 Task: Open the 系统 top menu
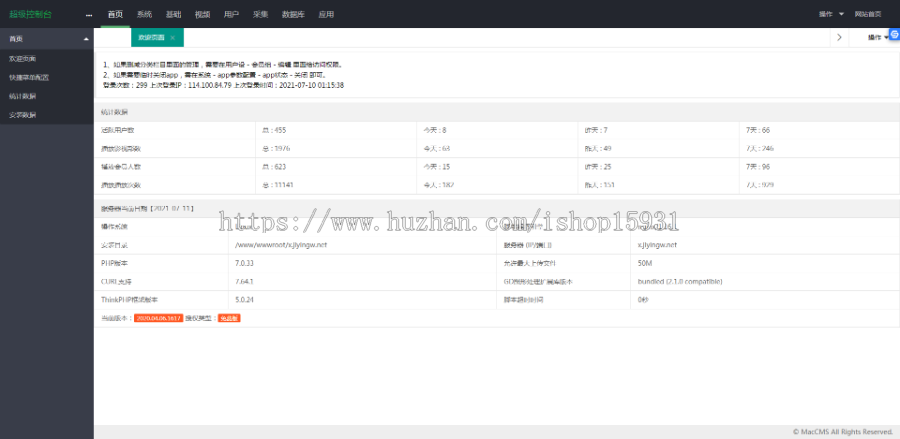(145, 14)
